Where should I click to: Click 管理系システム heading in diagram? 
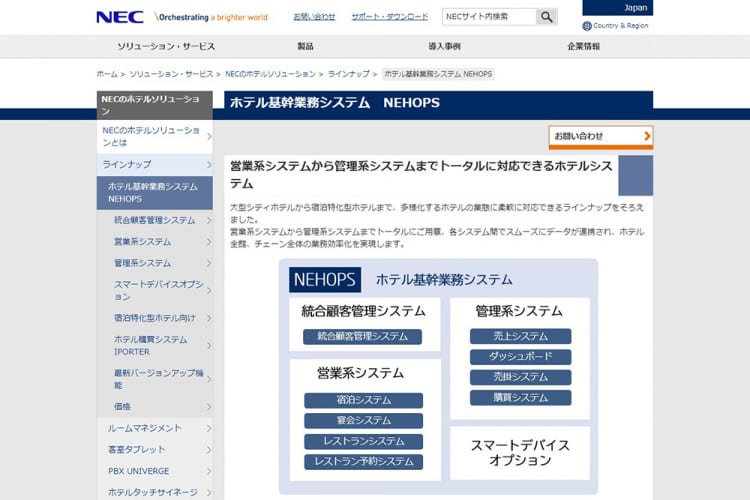(519, 311)
